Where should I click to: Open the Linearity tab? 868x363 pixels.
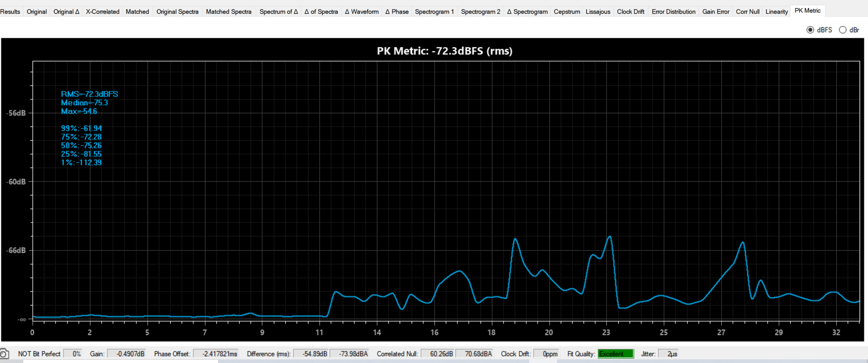coord(777,11)
